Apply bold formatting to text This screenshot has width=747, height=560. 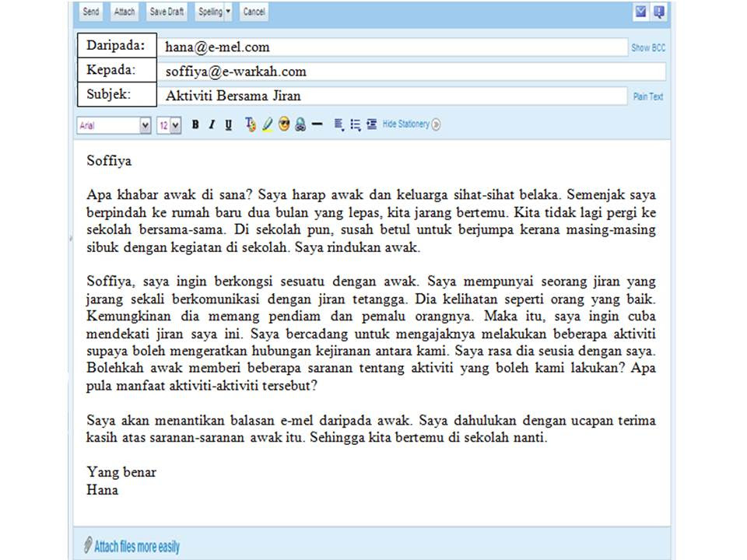coord(195,124)
